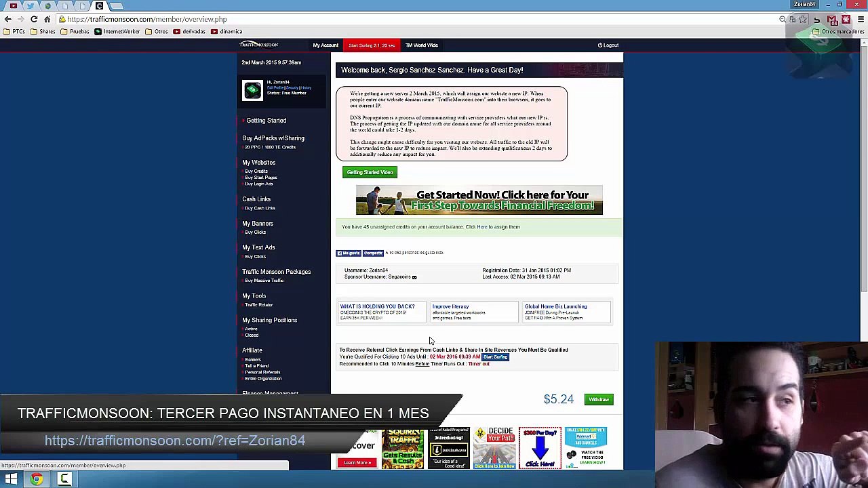Click the Zorian84 profile avatar icon
This screenshot has height=488, width=868.
tap(252, 90)
